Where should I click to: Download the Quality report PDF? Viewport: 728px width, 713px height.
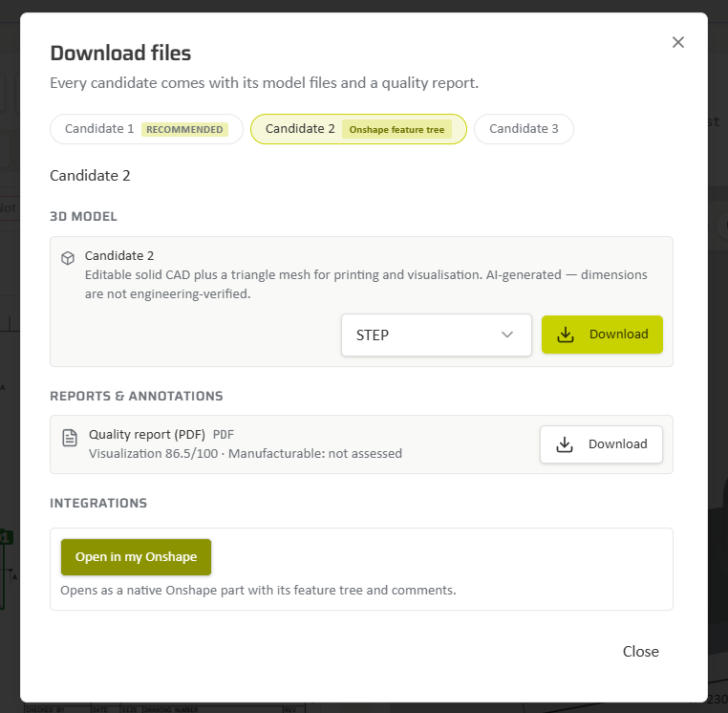click(x=601, y=444)
